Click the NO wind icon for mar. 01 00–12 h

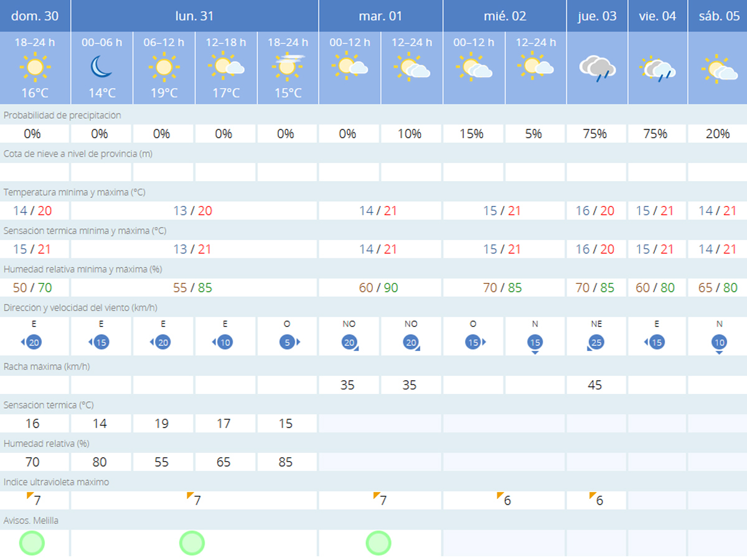(350, 343)
